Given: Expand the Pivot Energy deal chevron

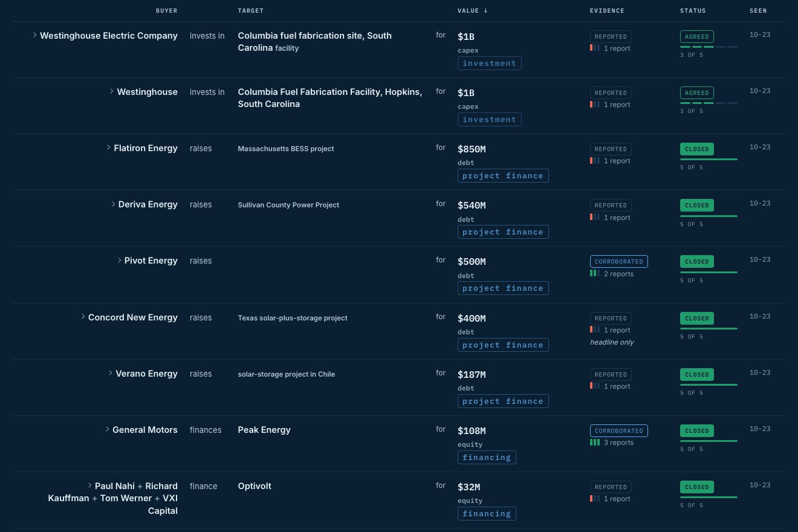Looking at the screenshot, I should pyautogui.click(x=120, y=261).
